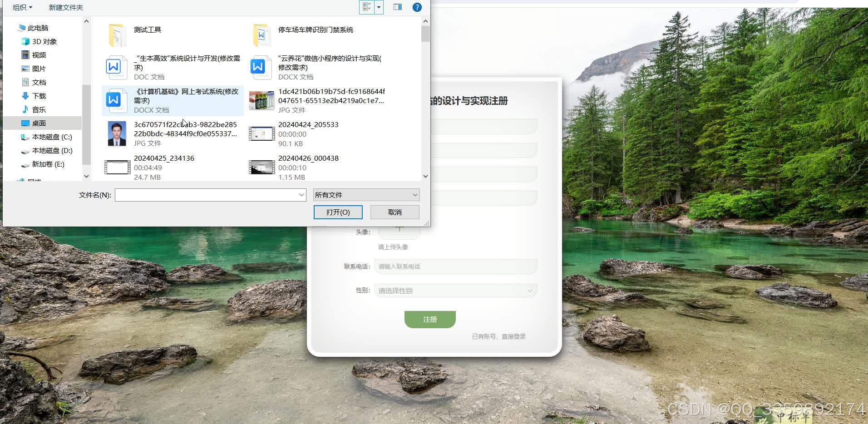Toggle the preview pane icon

coord(398,7)
